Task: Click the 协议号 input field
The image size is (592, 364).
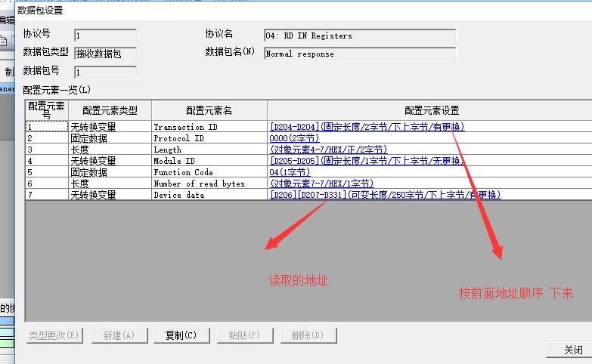Action: point(105,35)
